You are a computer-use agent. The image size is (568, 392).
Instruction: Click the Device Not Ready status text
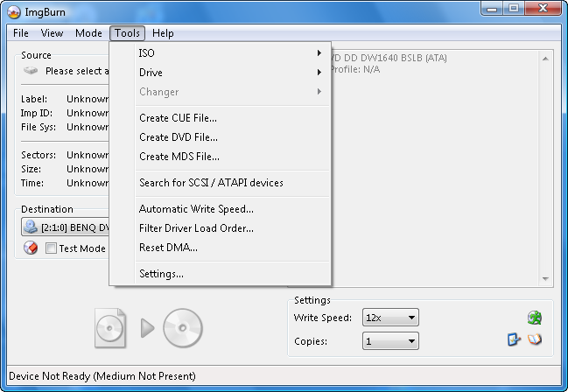[x=102, y=376]
